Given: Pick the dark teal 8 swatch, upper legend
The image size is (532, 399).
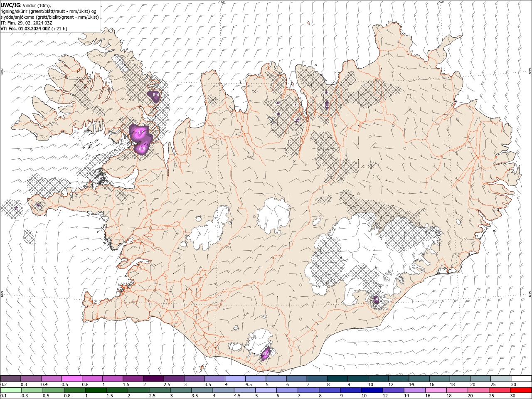Looking at the screenshot, I should (337, 379).
